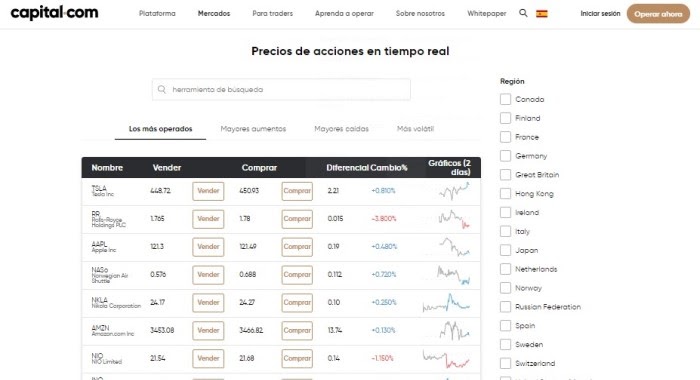Check the Great Britain region checkbox
The width and height of the screenshot is (700, 380).
point(505,175)
